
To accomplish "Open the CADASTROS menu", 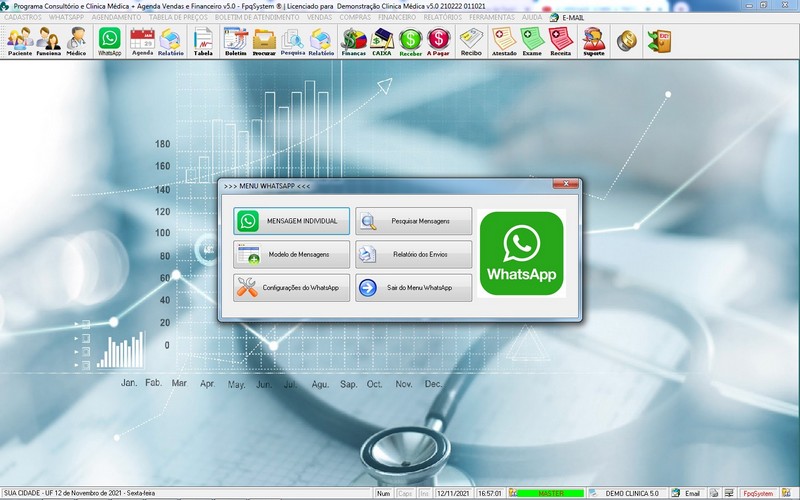I will tap(22, 17).
